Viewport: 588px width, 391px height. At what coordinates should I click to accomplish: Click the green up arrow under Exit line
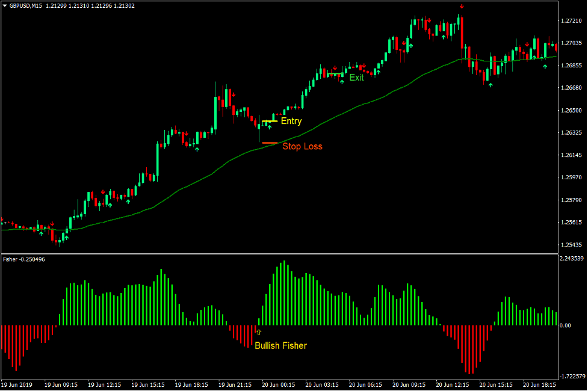click(342, 81)
